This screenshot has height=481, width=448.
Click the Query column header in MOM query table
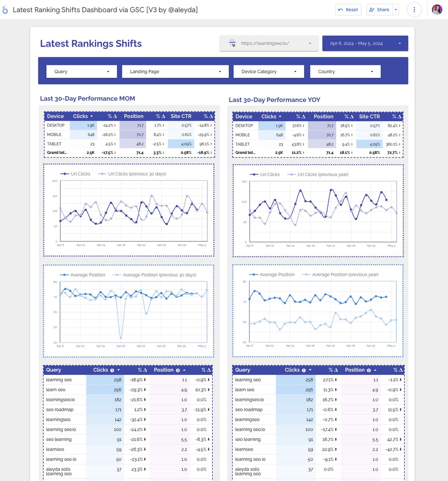[54, 370]
